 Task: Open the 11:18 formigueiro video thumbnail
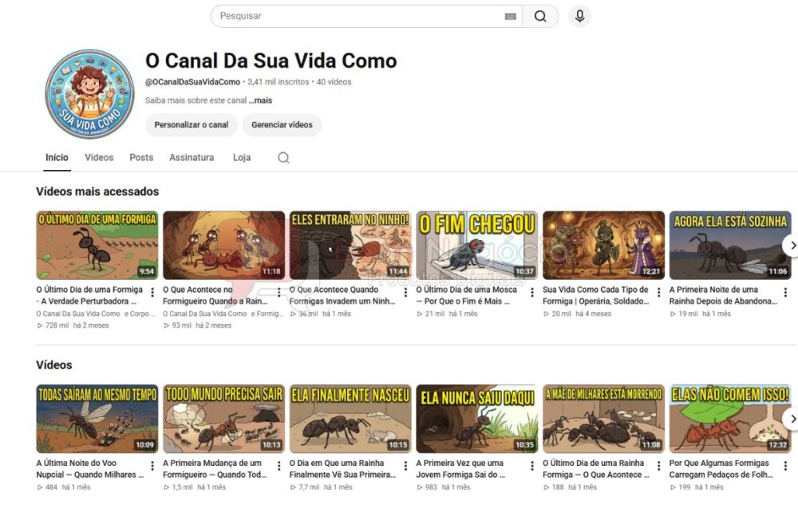pos(224,245)
